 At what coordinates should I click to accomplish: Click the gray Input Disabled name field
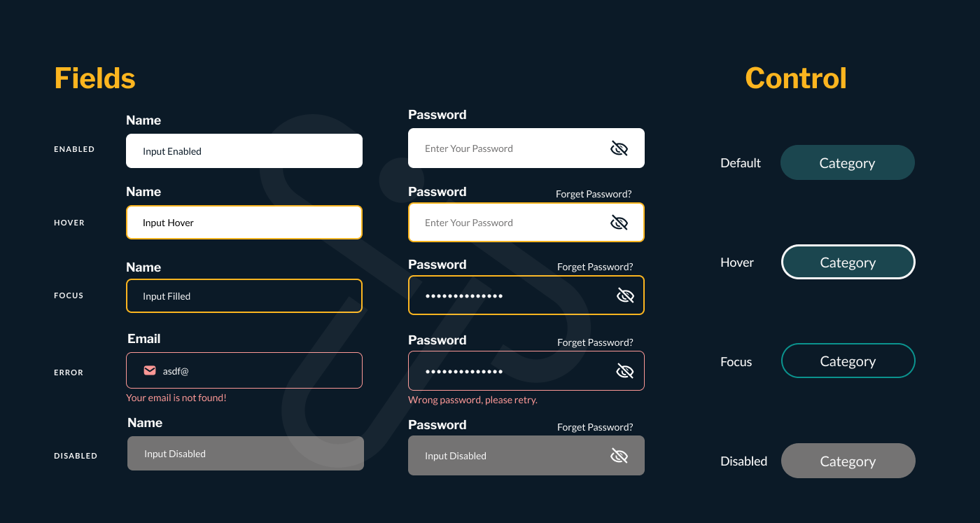coord(245,454)
